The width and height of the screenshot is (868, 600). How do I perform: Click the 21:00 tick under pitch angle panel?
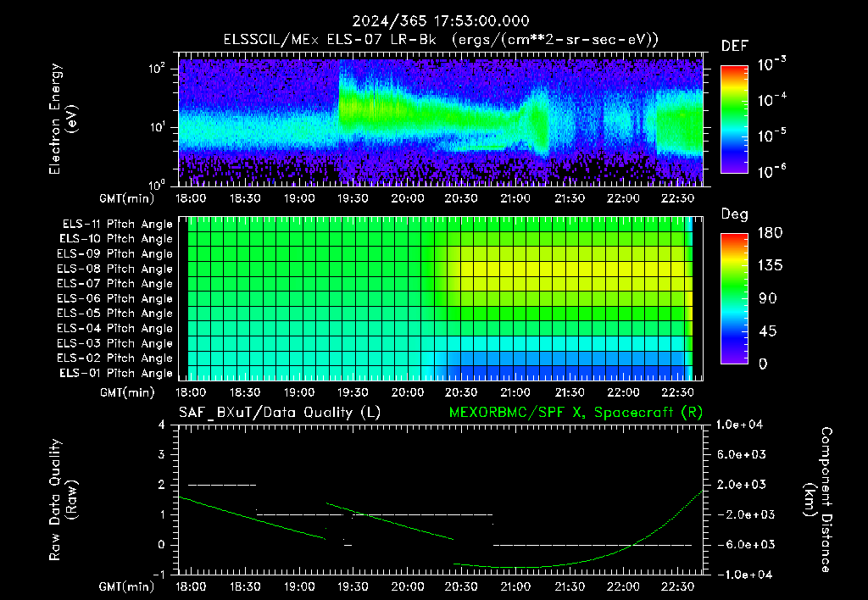click(x=515, y=392)
